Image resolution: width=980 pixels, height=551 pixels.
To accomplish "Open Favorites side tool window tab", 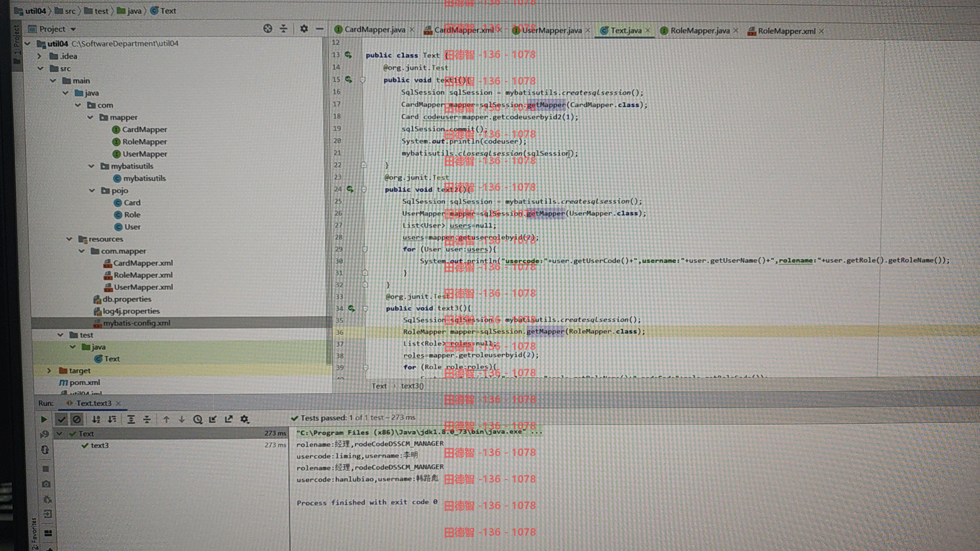I will [34, 533].
